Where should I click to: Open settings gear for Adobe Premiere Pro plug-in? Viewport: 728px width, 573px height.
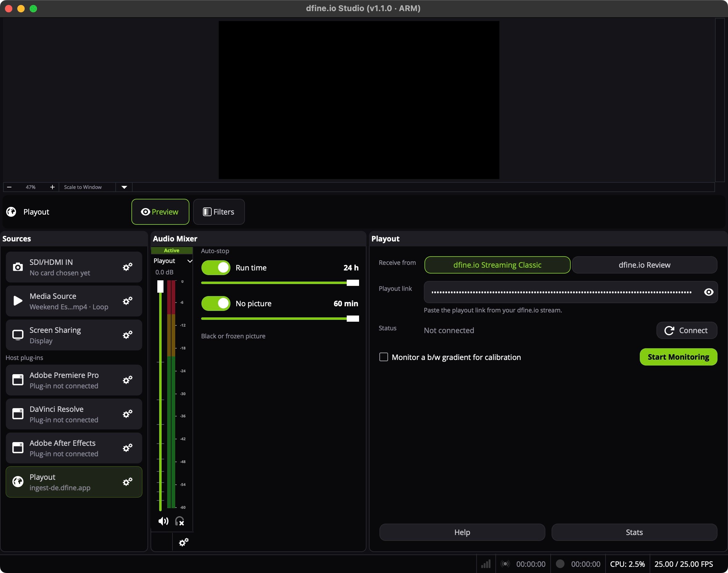[x=127, y=380]
